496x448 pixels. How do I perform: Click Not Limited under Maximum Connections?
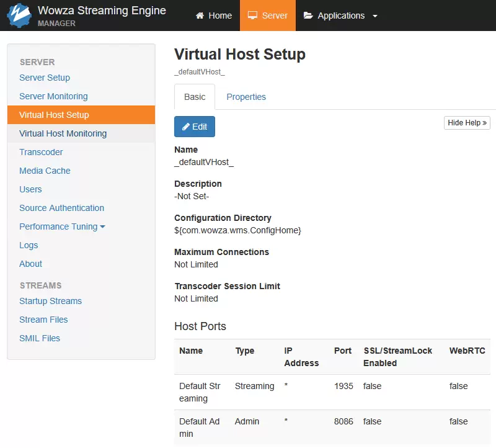[x=196, y=264]
